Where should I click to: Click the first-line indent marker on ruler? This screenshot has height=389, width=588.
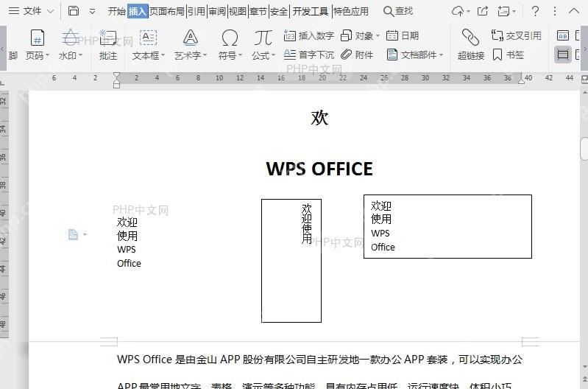tap(116, 75)
